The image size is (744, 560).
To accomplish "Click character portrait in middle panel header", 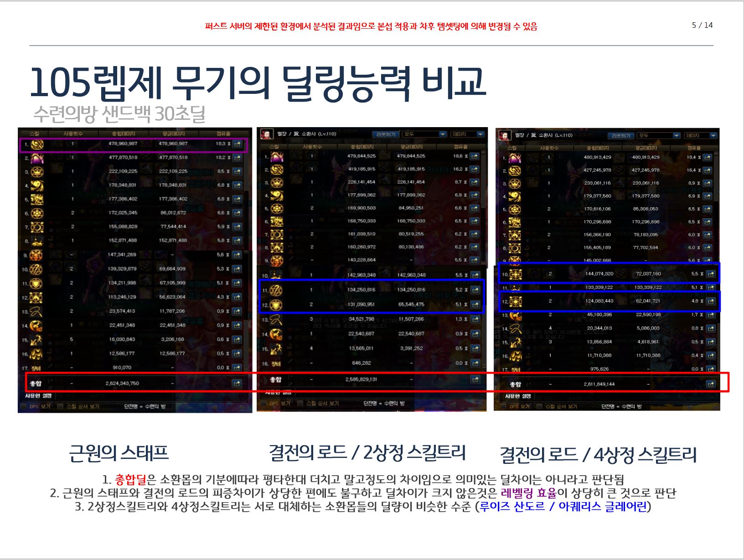I will pyautogui.click(x=267, y=134).
